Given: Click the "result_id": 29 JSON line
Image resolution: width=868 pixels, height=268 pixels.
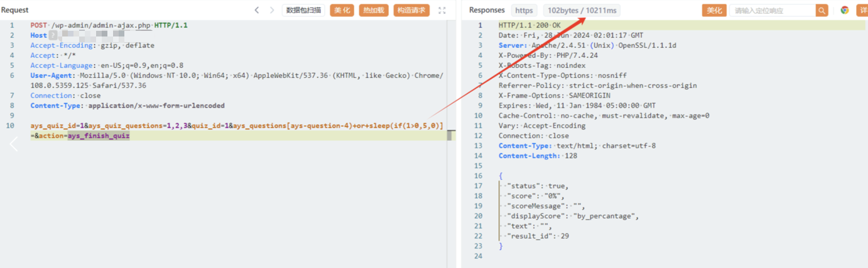Looking at the screenshot, I should click(538, 237).
